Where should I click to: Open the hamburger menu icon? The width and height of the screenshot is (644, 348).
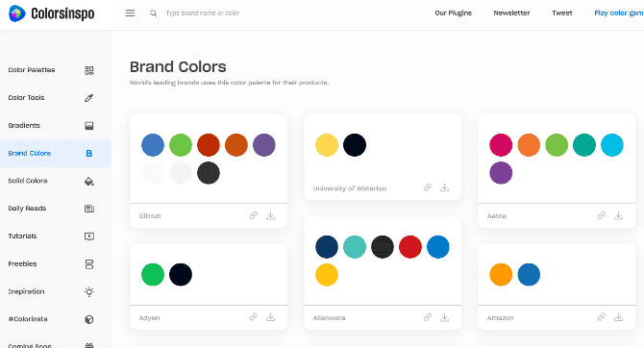pyautogui.click(x=130, y=13)
